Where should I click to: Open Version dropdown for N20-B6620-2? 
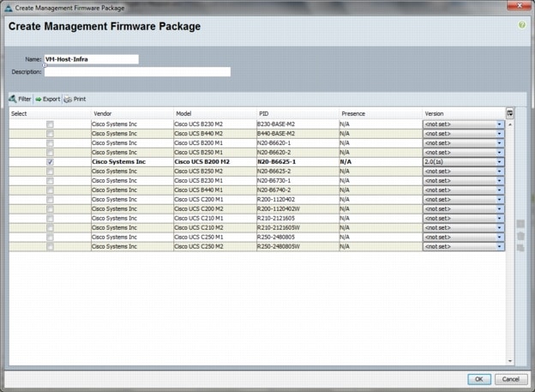(x=463, y=153)
